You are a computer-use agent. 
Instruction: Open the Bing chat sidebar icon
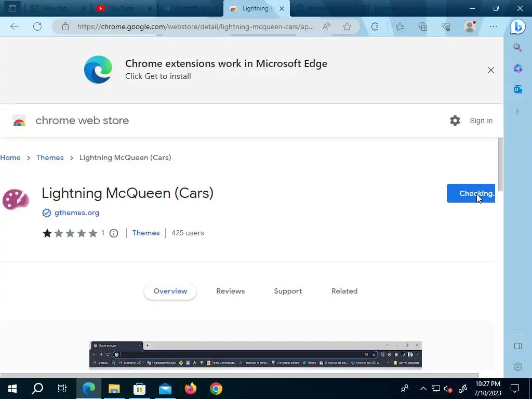[x=518, y=26]
